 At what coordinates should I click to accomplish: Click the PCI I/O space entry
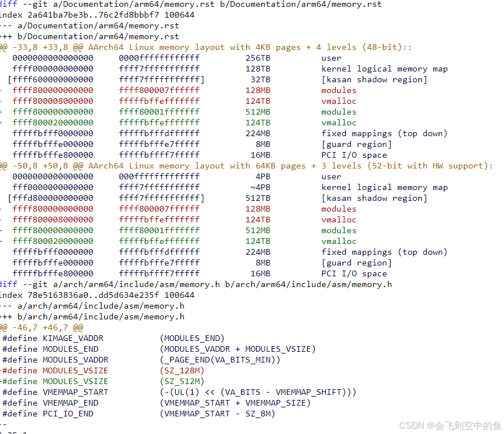350,155
